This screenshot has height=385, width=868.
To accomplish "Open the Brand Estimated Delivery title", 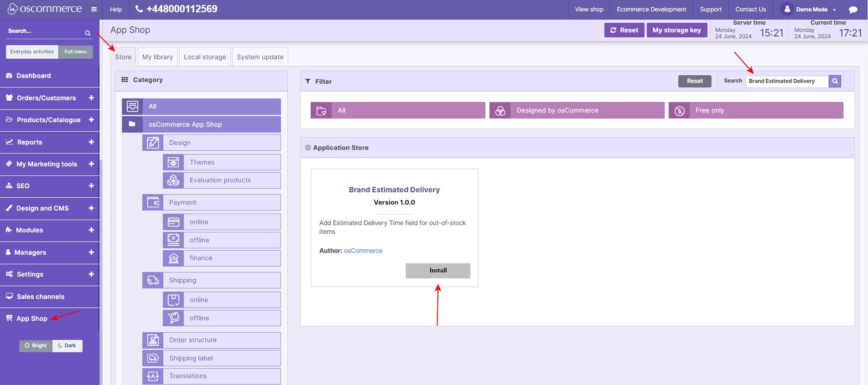I will pyautogui.click(x=394, y=190).
